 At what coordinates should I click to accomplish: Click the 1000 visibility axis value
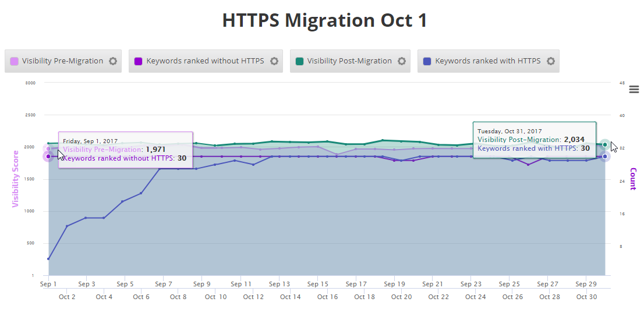(30, 211)
